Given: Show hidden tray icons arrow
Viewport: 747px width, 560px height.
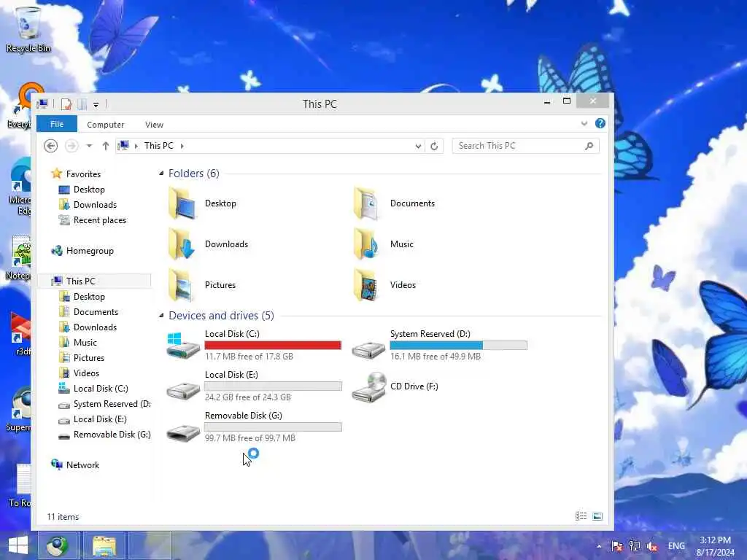Looking at the screenshot, I should coord(599,546).
